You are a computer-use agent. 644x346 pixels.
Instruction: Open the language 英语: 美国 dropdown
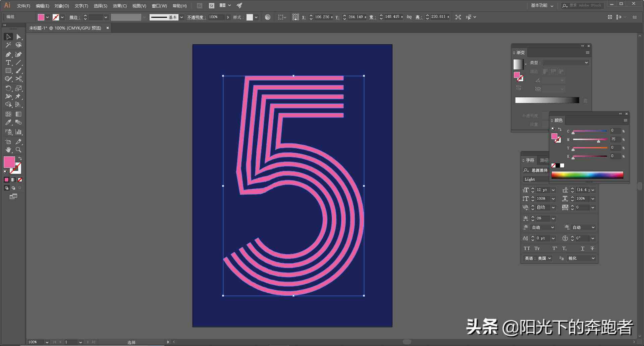pos(538,258)
